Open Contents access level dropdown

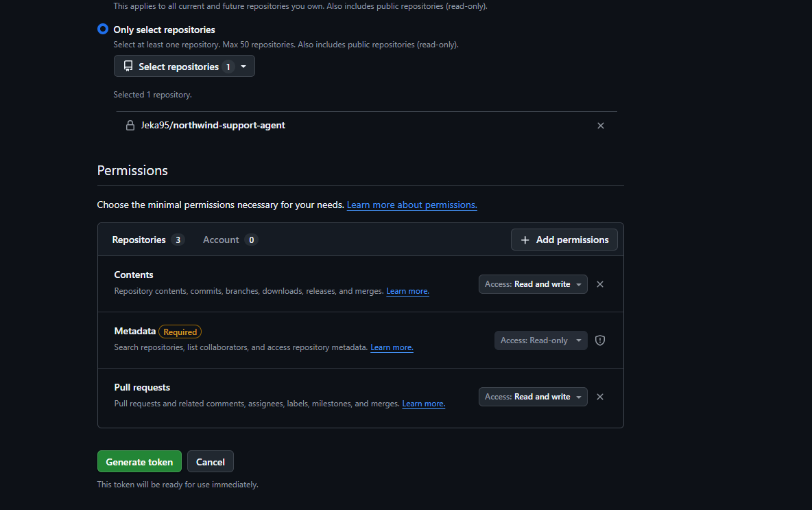point(533,284)
